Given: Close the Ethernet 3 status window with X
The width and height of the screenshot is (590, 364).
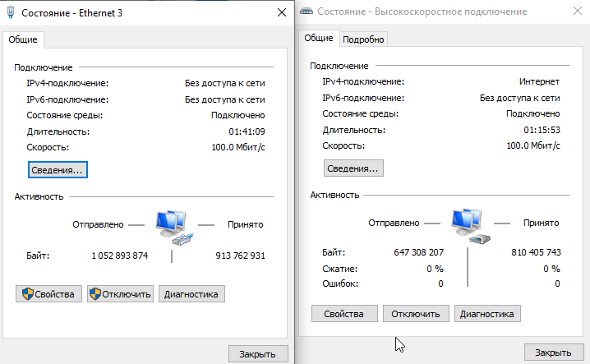Looking at the screenshot, I should pyautogui.click(x=282, y=12).
